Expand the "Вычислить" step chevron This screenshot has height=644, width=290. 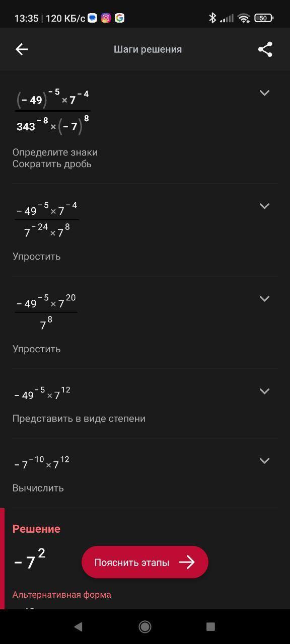click(264, 461)
